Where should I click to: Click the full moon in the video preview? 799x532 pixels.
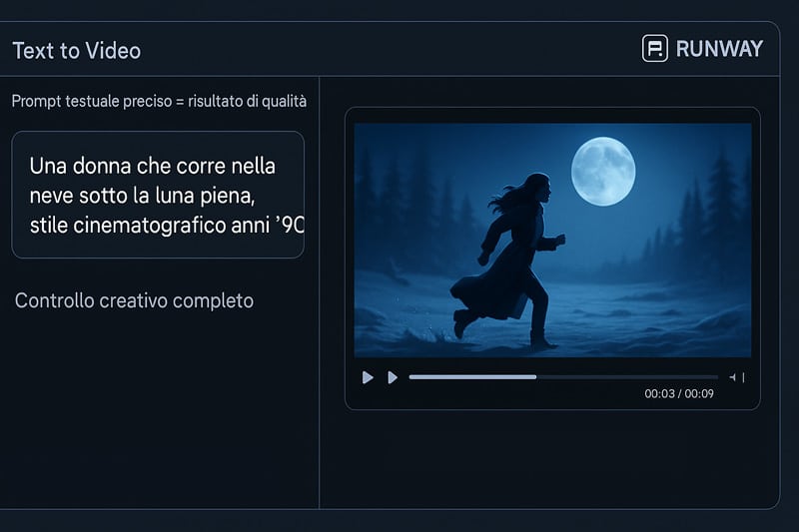[603, 171]
